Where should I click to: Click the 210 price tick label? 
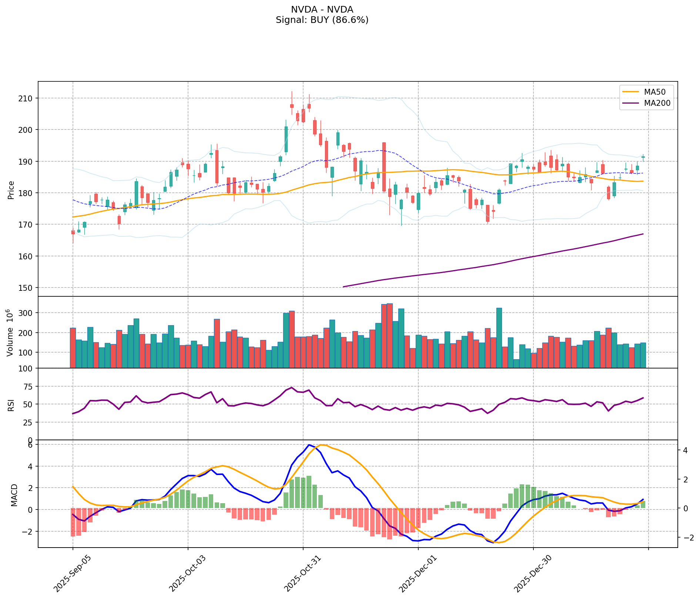tap(27, 98)
